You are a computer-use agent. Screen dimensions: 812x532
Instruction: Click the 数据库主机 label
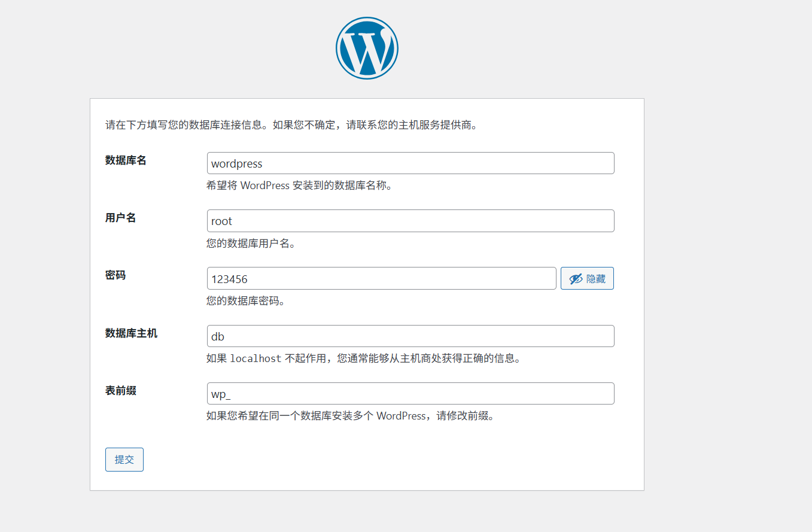[x=131, y=333]
